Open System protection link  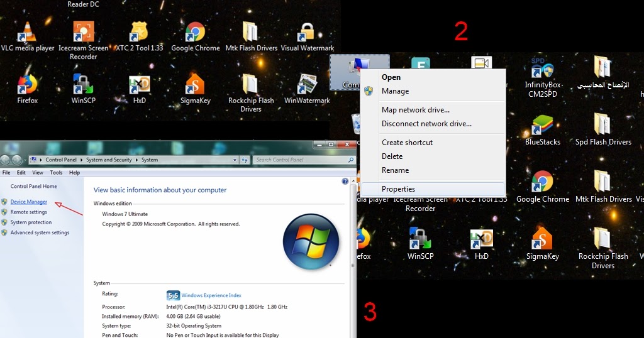coord(31,222)
